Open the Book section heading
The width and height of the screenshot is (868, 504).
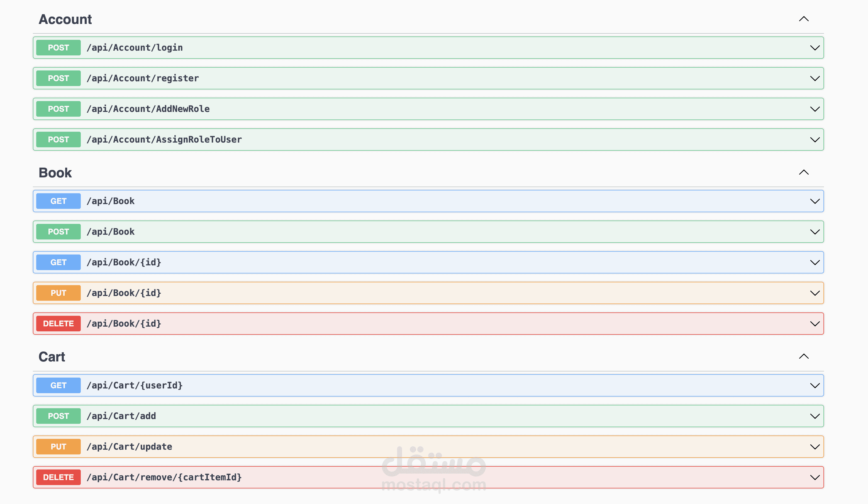point(55,173)
